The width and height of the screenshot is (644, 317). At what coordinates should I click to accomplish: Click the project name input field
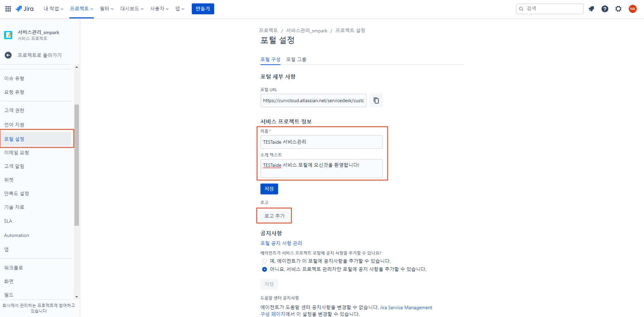pyautogui.click(x=321, y=142)
